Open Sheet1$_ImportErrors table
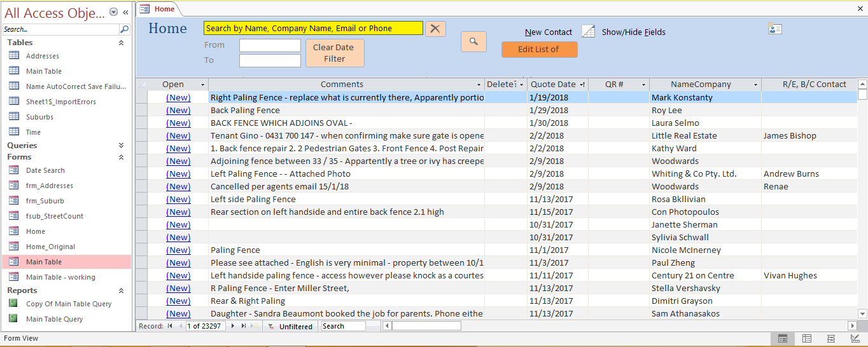 61,102
